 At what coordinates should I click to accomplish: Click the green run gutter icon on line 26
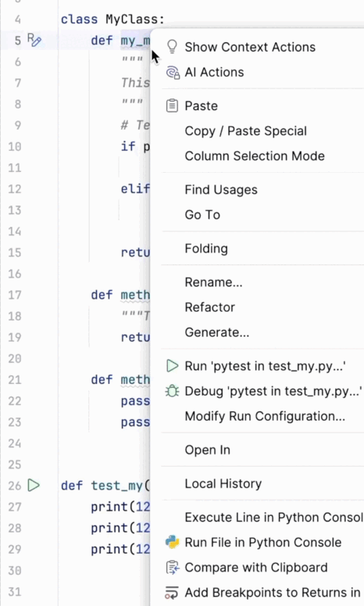coord(34,485)
